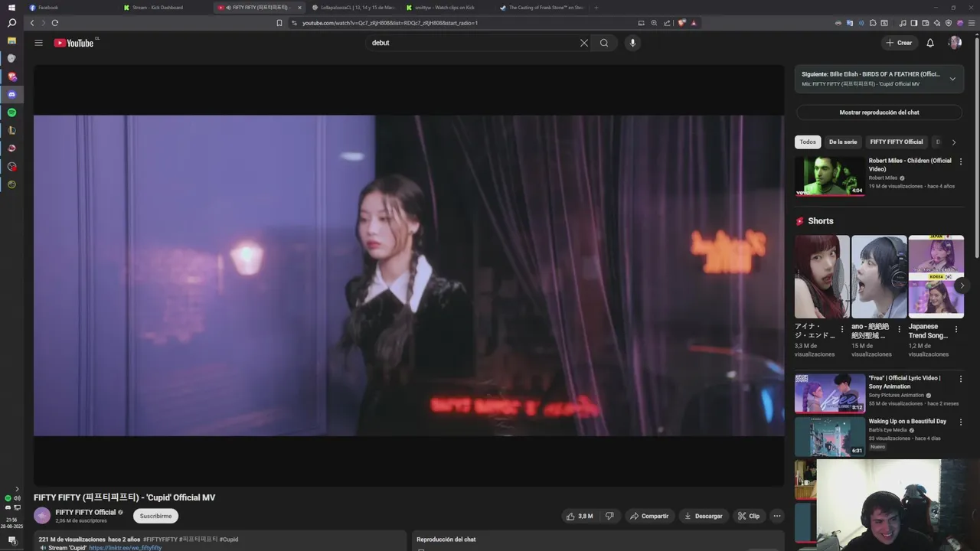Advance Shorts shelf with the next arrow
Screen dimensions: 980x551
tap(962, 285)
